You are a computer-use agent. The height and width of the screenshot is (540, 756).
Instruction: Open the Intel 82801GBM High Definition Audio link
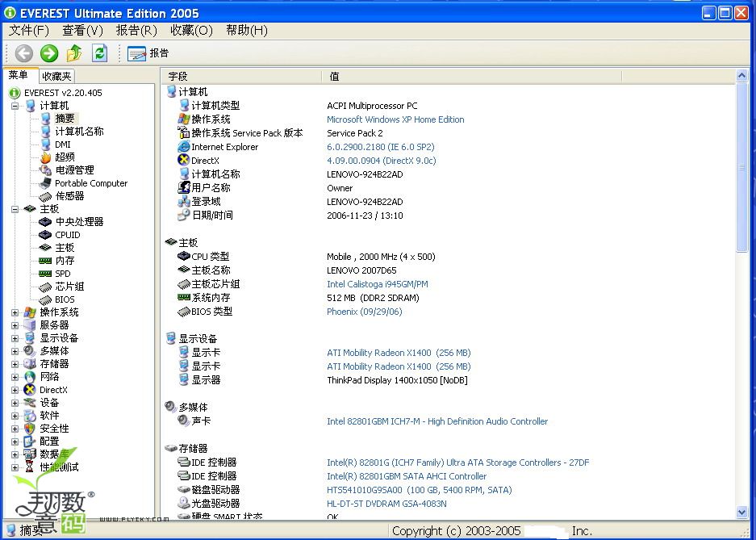[437, 421]
